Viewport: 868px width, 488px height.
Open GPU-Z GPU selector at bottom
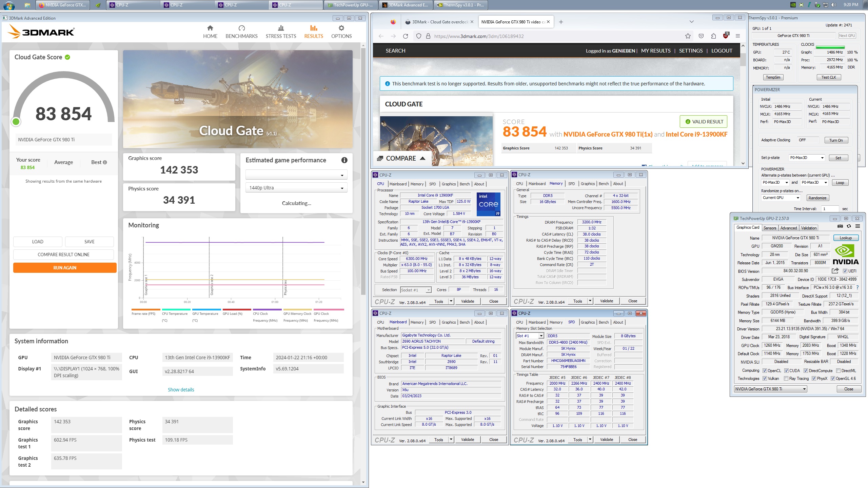[771, 389]
